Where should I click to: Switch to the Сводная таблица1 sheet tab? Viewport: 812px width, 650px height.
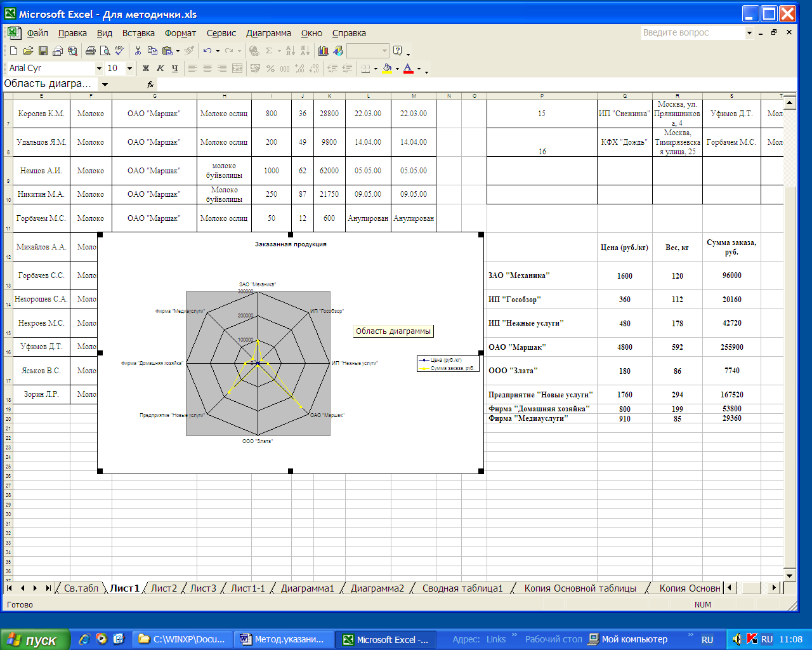[x=462, y=588]
